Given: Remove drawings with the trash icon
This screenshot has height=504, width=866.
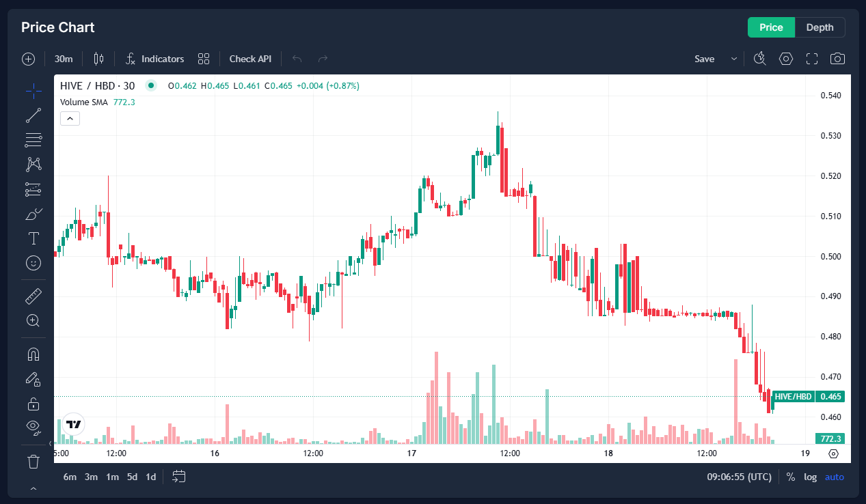Looking at the screenshot, I should pyautogui.click(x=33, y=462).
